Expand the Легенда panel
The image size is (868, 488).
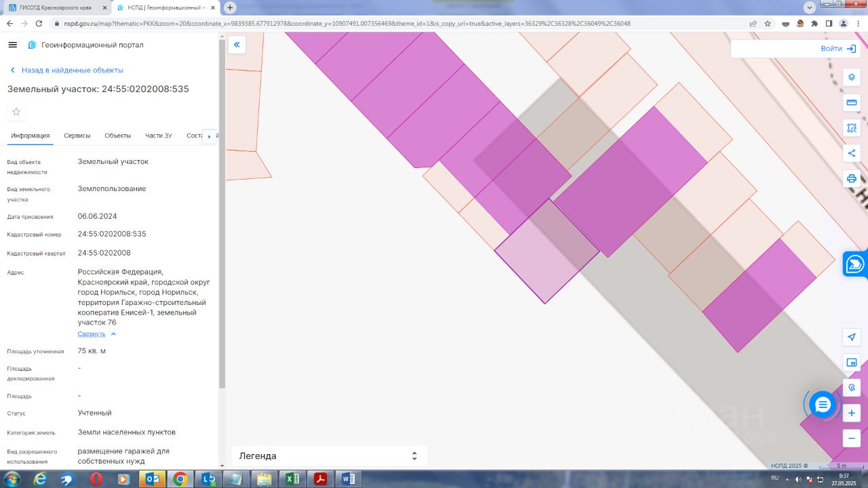pyautogui.click(x=414, y=456)
